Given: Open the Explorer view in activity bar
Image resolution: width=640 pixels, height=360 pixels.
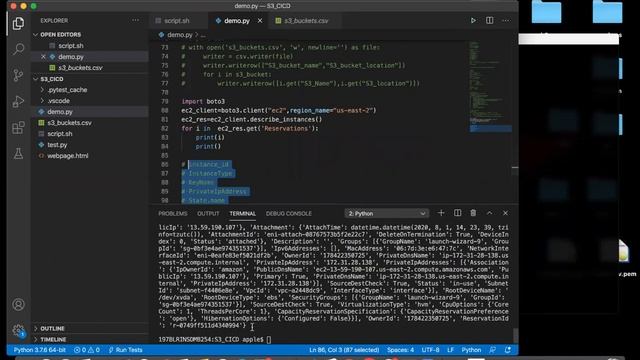Looking at the screenshot, I should (x=18, y=24).
